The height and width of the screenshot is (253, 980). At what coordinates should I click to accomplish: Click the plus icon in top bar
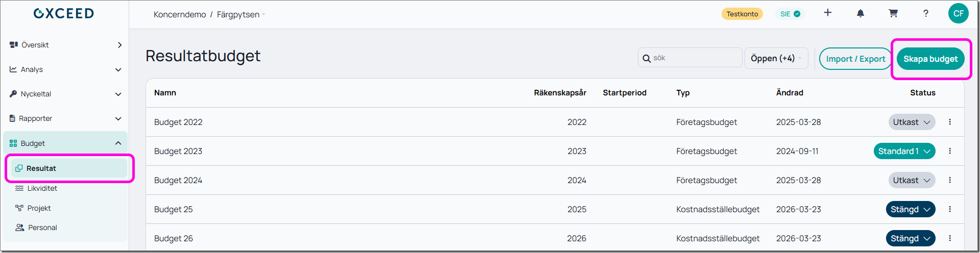828,13
